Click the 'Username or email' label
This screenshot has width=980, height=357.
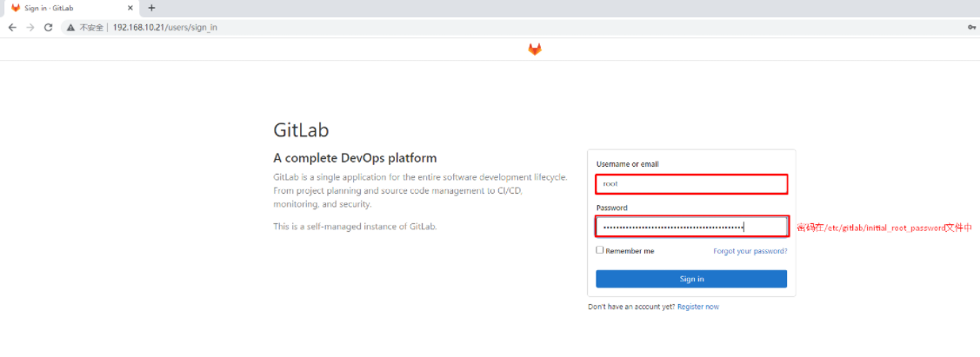pos(628,164)
